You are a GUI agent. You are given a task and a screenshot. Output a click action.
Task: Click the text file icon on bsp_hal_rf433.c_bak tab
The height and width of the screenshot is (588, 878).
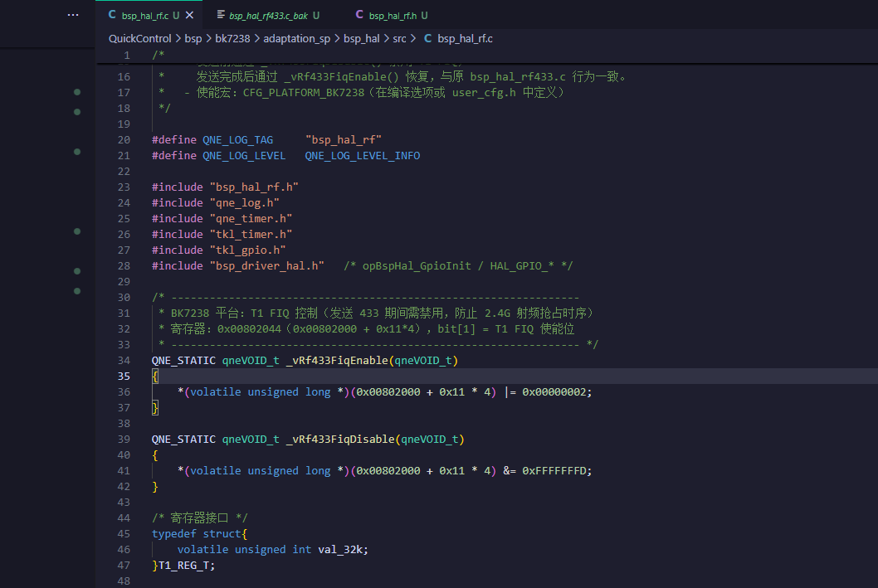221,15
